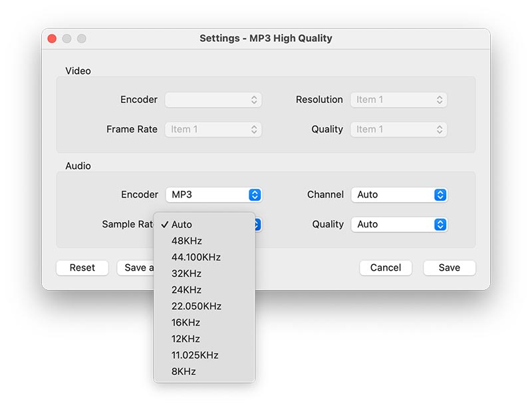Pick 24KHz from the open dropdown

[x=188, y=289]
